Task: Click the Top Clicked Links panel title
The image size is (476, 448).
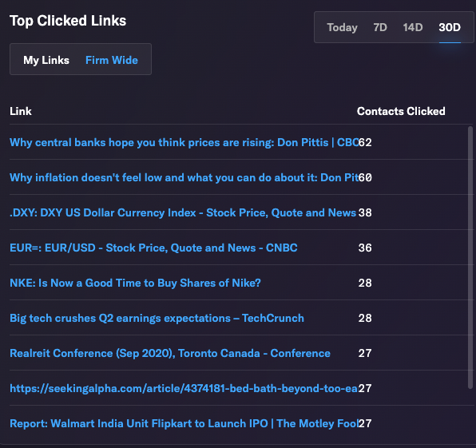Action: tap(68, 21)
